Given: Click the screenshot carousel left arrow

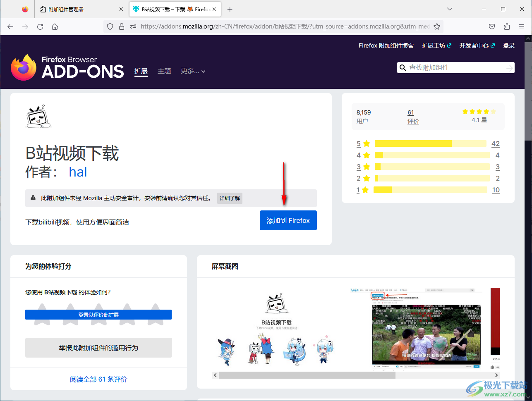Looking at the screenshot, I should (215, 375).
